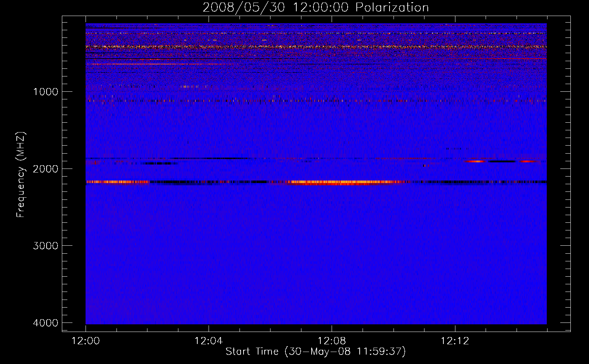589x364 pixels.
Task: Click the '12:04' time axis label
Action: (x=209, y=341)
